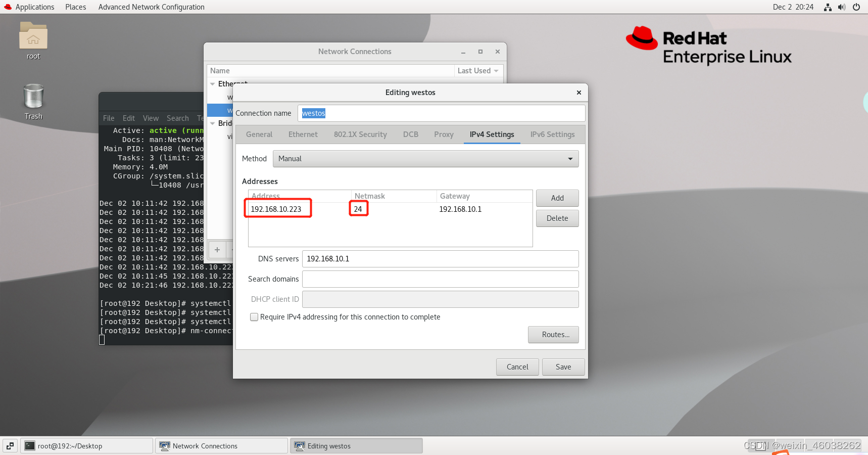
Task: Select netmask cell 24
Action: click(x=358, y=209)
